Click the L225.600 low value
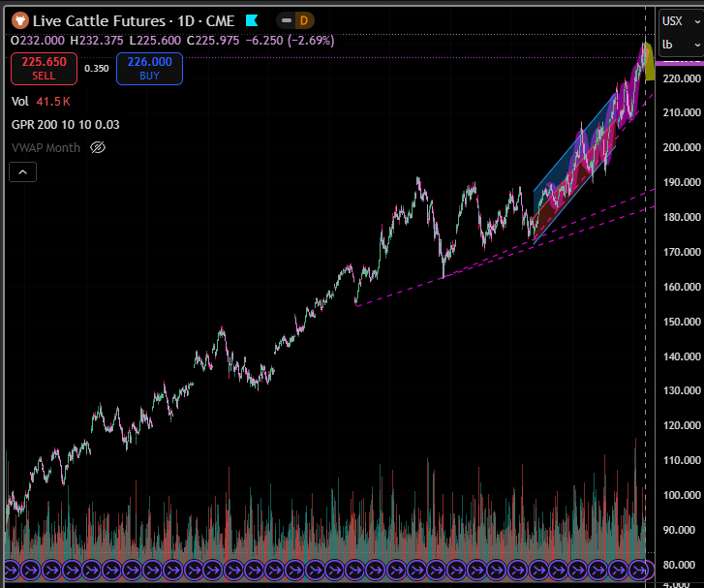704x588 pixels. [x=155, y=41]
